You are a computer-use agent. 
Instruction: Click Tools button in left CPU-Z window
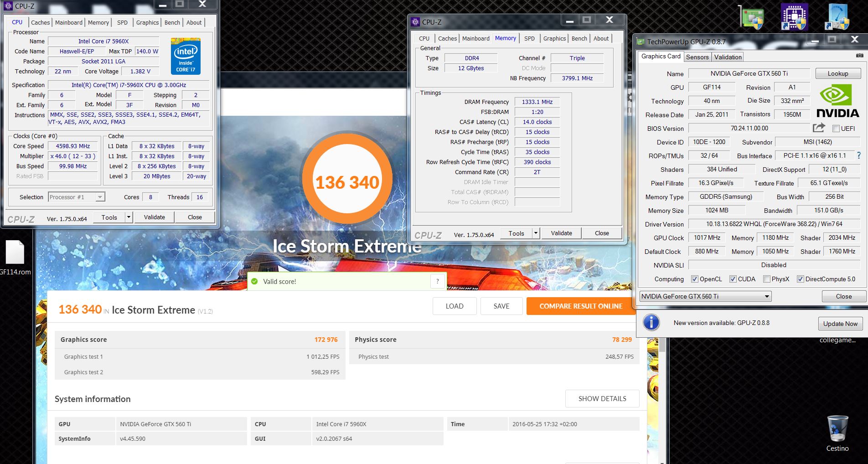[109, 217]
